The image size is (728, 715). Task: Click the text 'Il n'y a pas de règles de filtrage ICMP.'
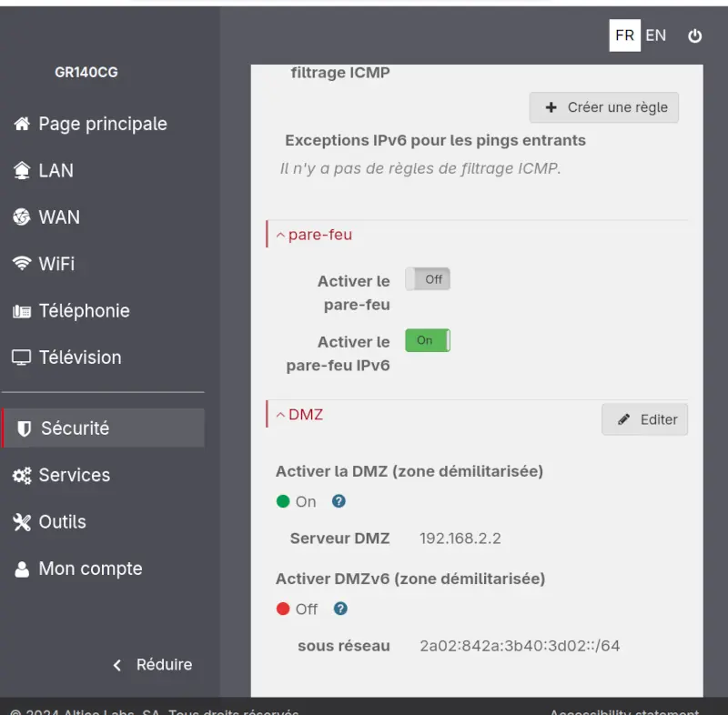(x=420, y=168)
